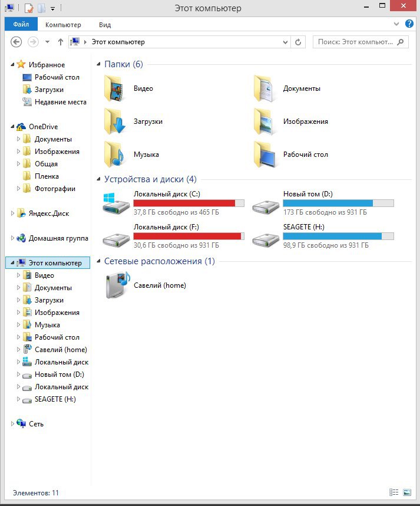420x506 pixels.
Task: Open the Видео folder icon
Action: pyautogui.click(x=114, y=88)
